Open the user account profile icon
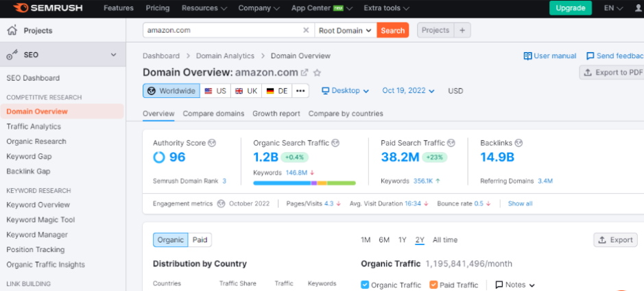The height and width of the screenshot is (291, 644). coord(638,8)
